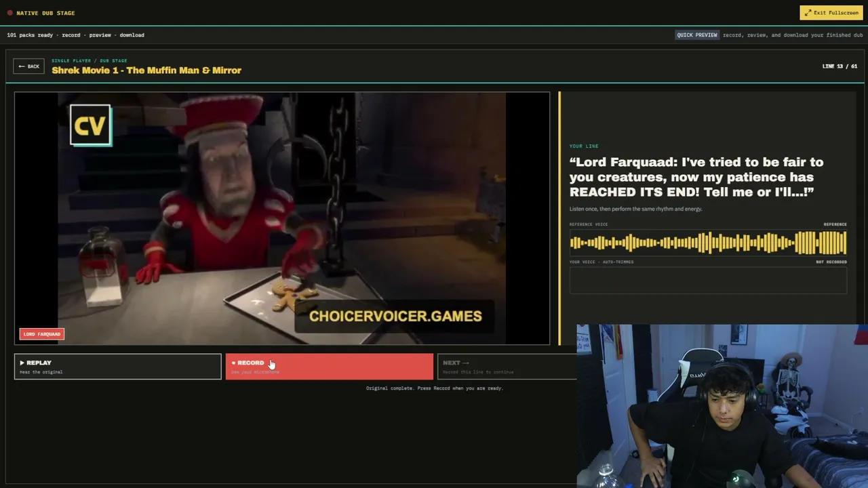
Task: Select the "LINE 13 / 61" counter
Action: [840, 66]
